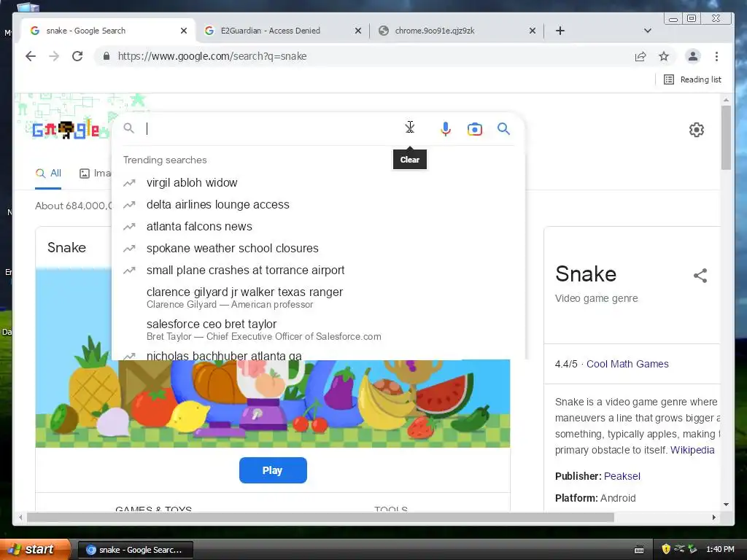Click the Snake game fruit banner
The image size is (747, 560).
(273, 404)
